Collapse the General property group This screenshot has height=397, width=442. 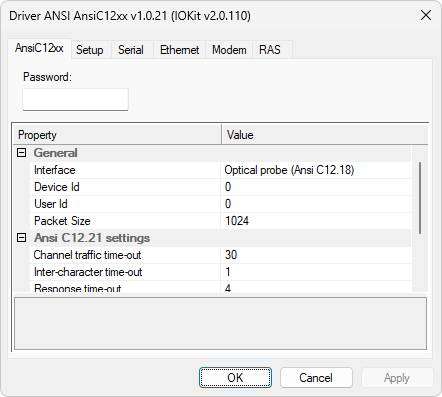(x=22, y=153)
